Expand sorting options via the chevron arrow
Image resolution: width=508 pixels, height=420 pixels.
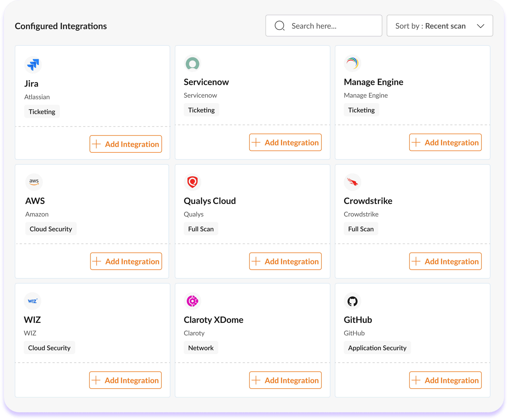(x=481, y=26)
